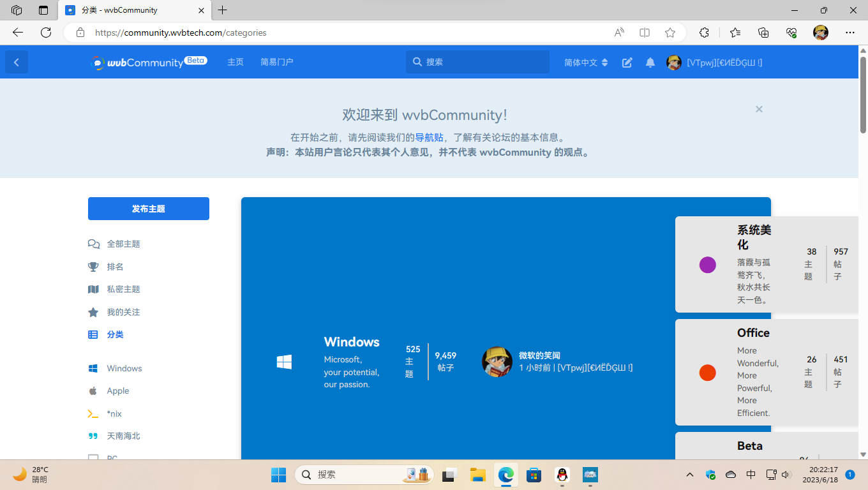Dismiss the welcome banner with X

759,109
